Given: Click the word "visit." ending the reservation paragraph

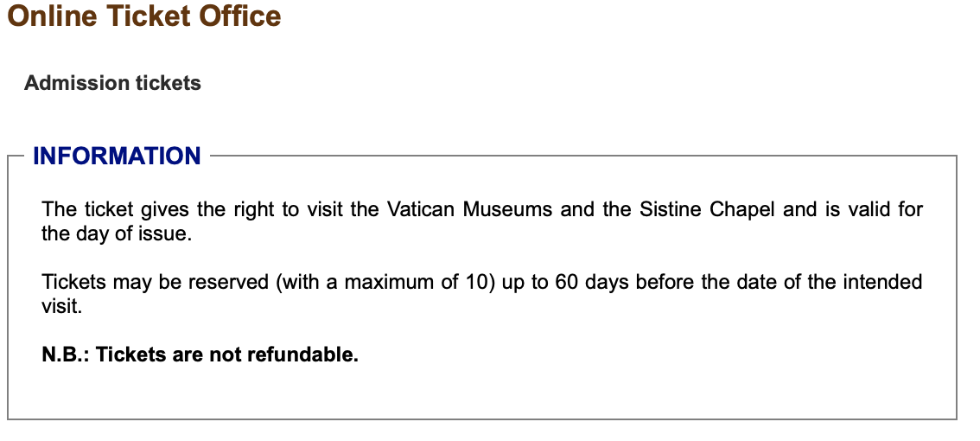Looking at the screenshot, I should pos(61,305).
